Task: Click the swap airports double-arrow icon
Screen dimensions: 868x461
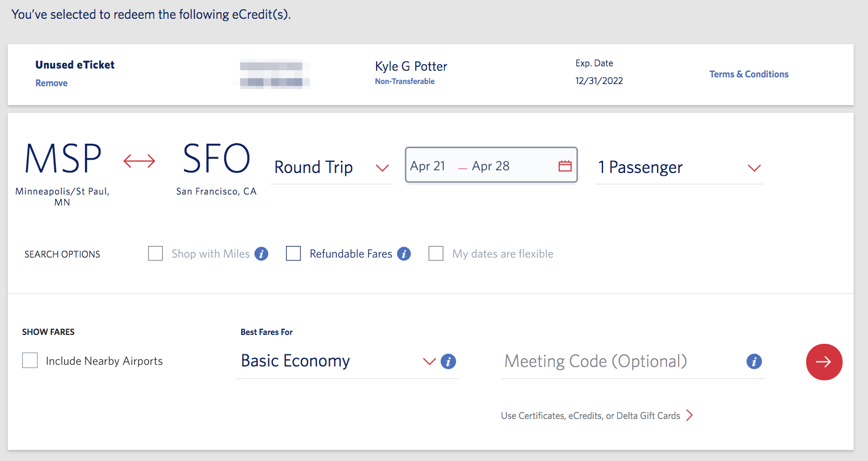Action: [139, 160]
